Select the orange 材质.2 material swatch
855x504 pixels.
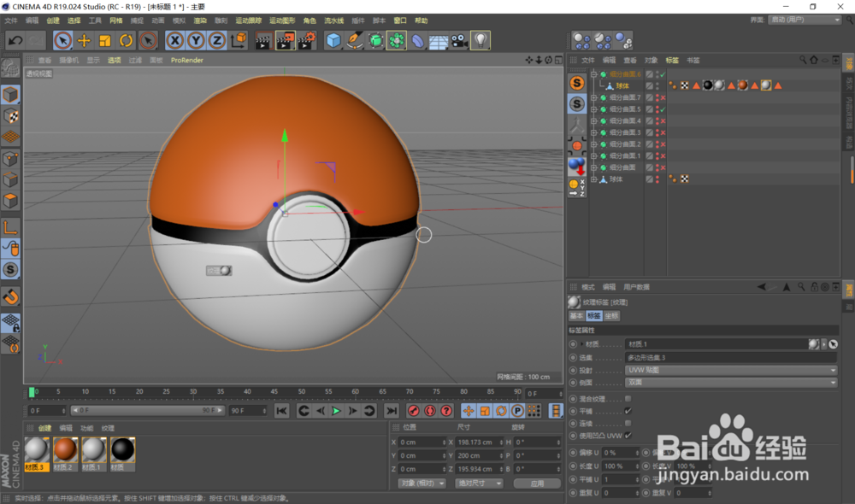click(x=66, y=449)
